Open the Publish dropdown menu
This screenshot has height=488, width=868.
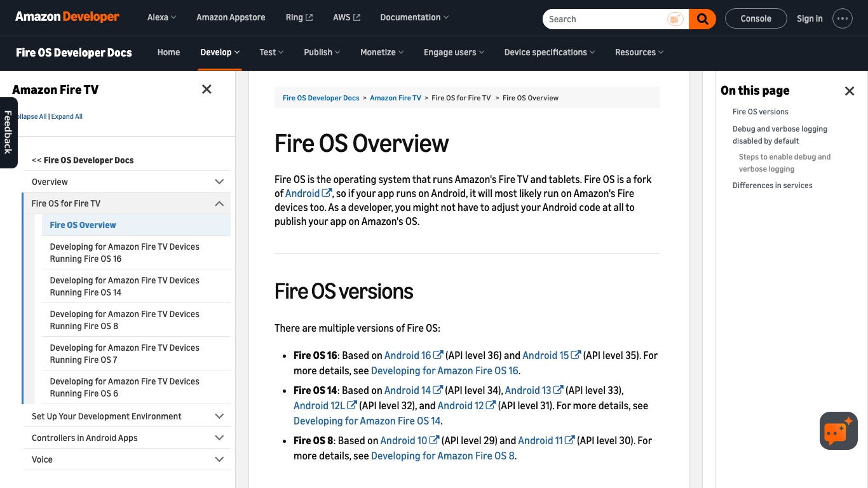(322, 52)
